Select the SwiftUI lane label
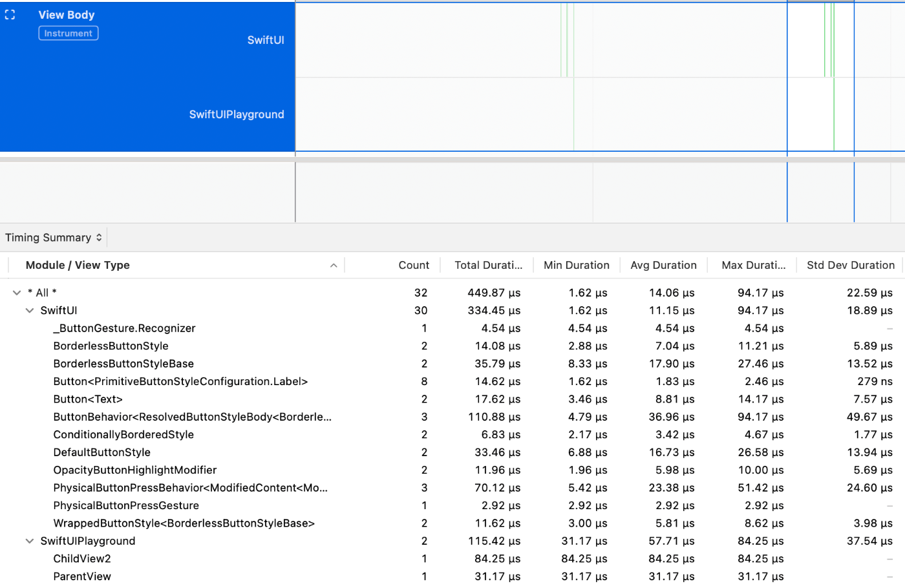Image resolution: width=905 pixels, height=588 pixels. (266, 40)
